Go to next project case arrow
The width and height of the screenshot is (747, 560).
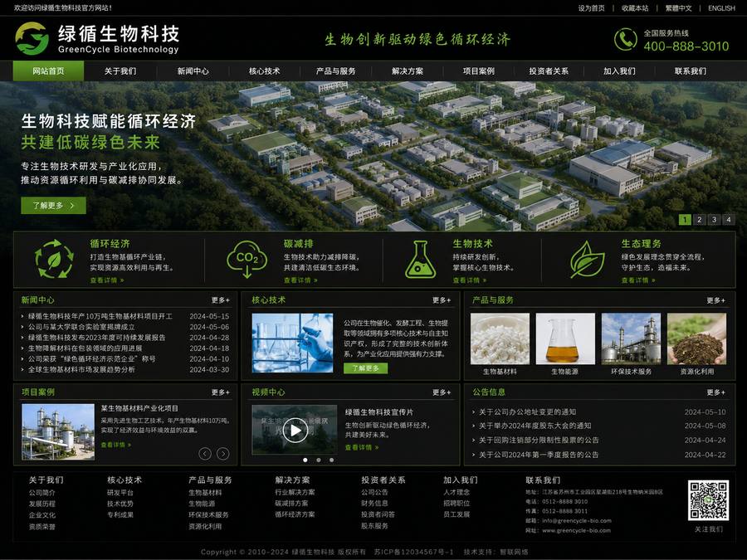pyautogui.click(x=223, y=454)
